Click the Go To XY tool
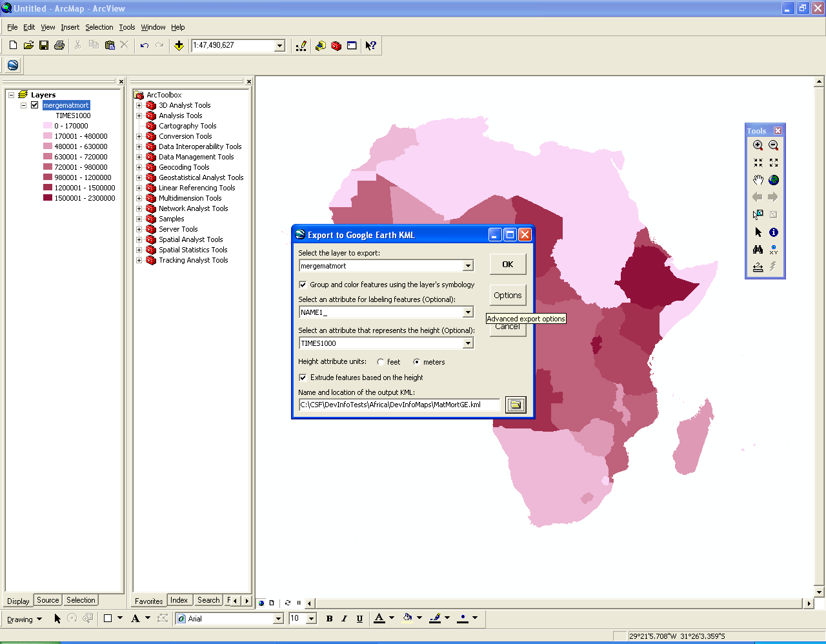 pyautogui.click(x=774, y=250)
